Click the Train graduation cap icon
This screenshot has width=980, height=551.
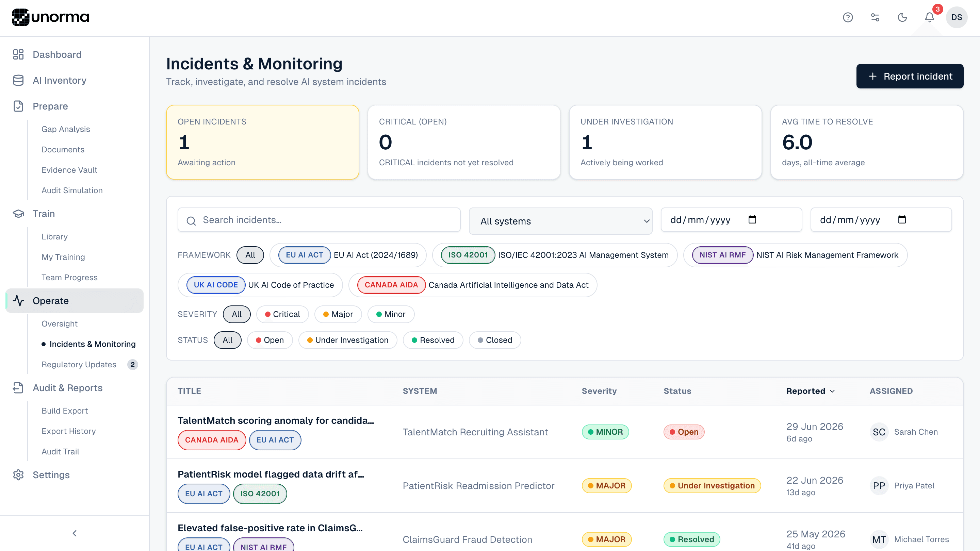[18, 214]
